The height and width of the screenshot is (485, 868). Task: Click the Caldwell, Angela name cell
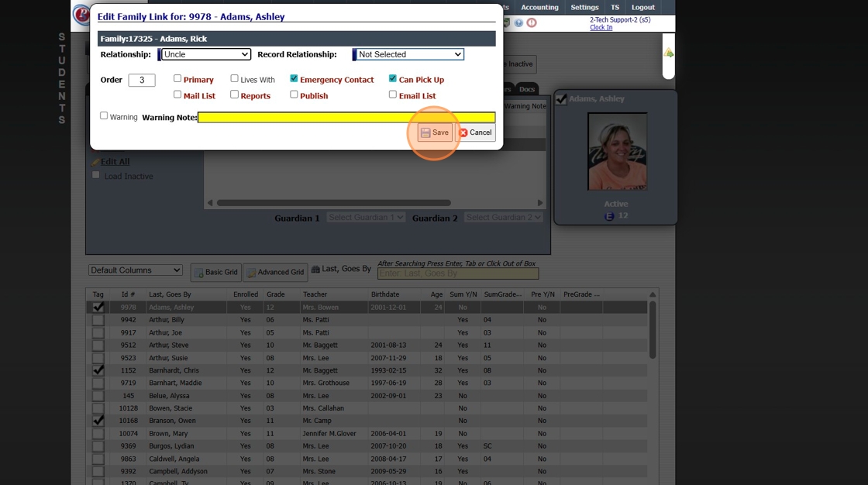(174, 459)
